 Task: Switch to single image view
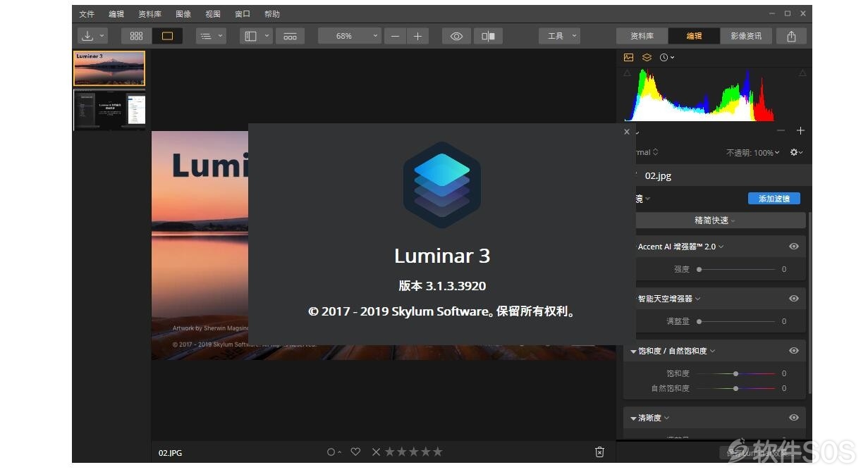coord(167,36)
